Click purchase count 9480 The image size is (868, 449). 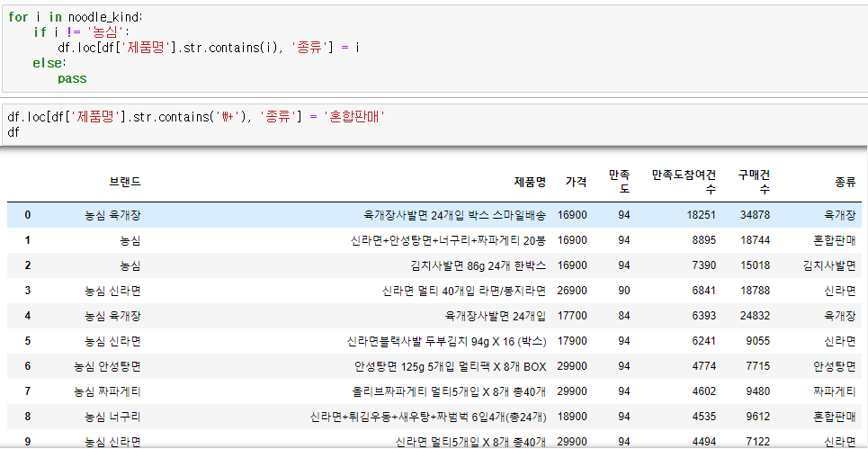pos(758,392)
